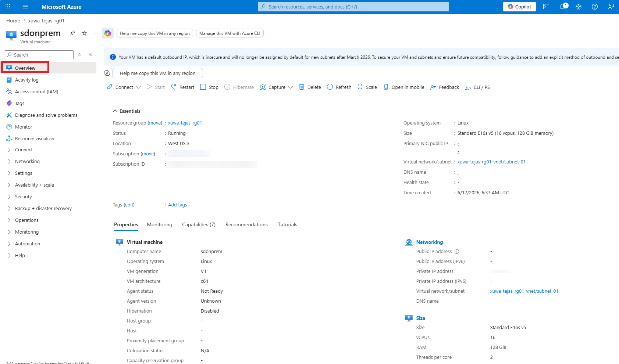The width and height of the screenshot is (619, 364).
Task: Collapse the Essentials section
Action: pos(127,111)
